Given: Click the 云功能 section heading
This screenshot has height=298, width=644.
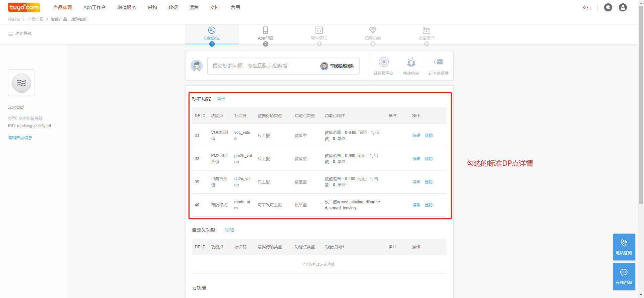Looking at the screenshot, I should pyautogui.click(x=199, y=288).
